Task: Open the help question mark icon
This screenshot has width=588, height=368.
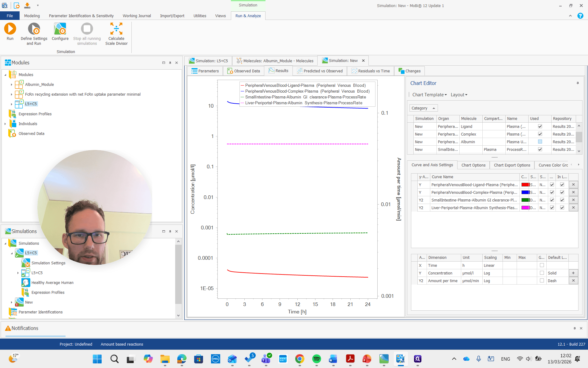Action: click(580, 16)
